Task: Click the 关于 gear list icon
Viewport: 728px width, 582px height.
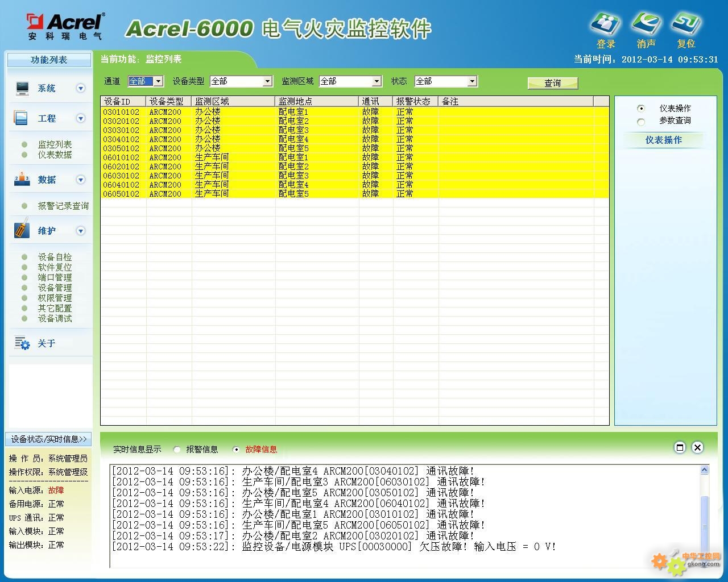Action: [x=22, y=343]
